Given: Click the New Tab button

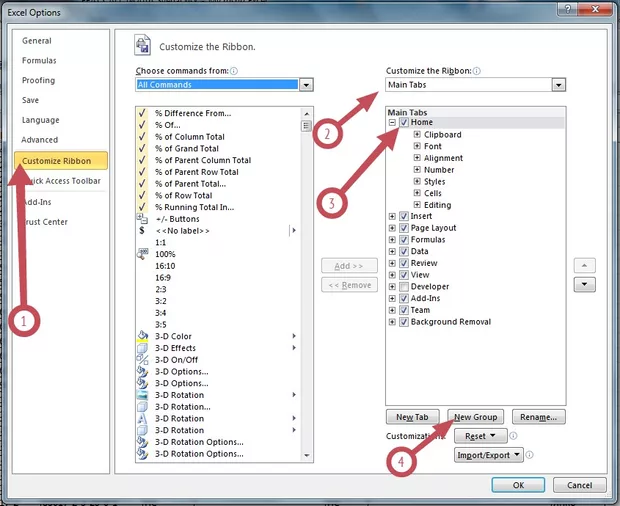Looking at the screenshot, I should coord(412,417).
